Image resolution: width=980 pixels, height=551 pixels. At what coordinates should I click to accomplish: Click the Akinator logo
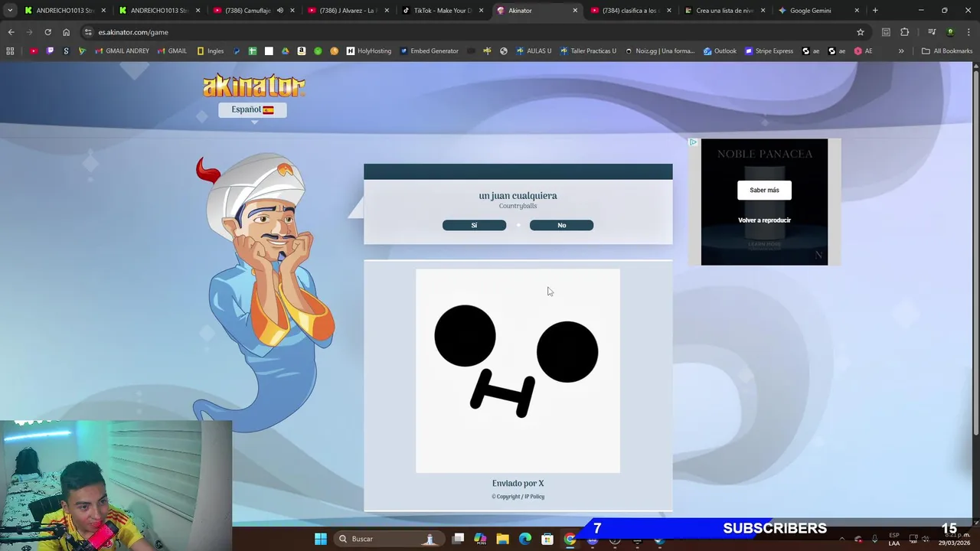coord(253,85)
